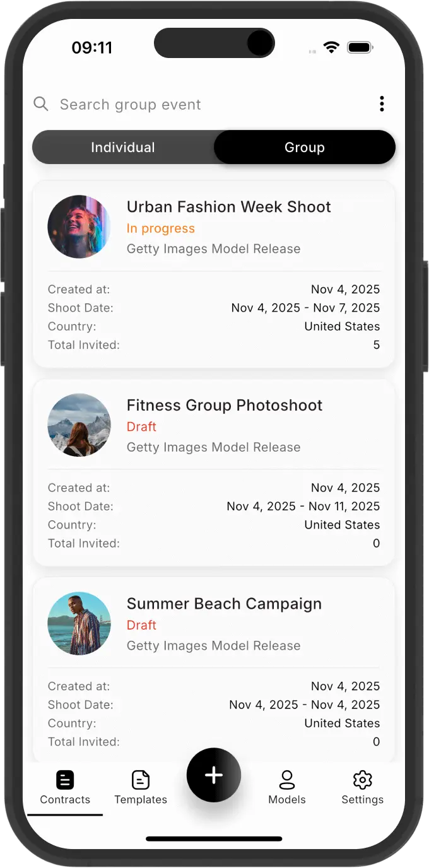
Task: Click the Draft label on Fitness Group Photoshoot
Action: (141, 427)
